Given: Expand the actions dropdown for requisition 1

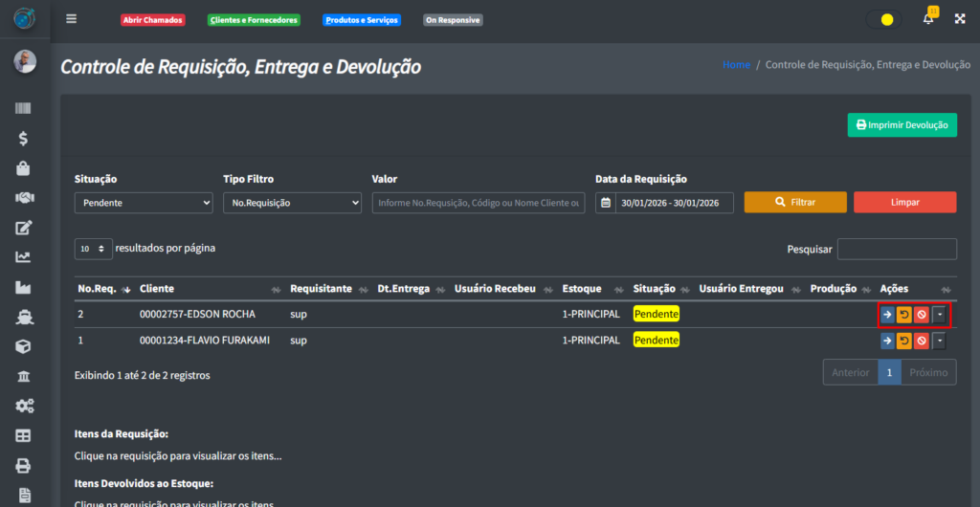Looking at the screenshot, I should (940, 341).
